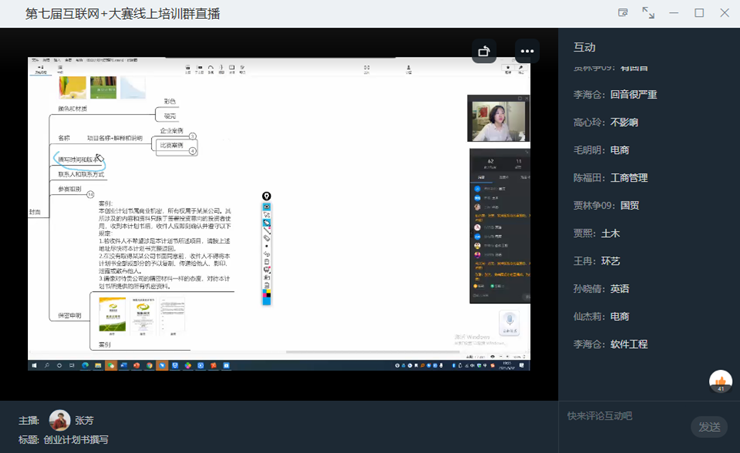The width and height of the screenshot is (740, 453).
Task: Open the three-dot more options menu
Action: (x=527, y=51)
